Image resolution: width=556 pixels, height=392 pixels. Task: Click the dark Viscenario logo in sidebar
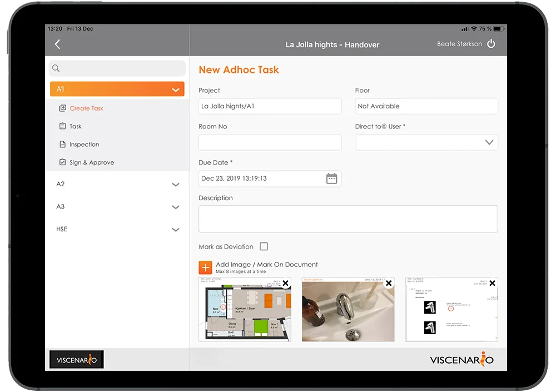77,359
